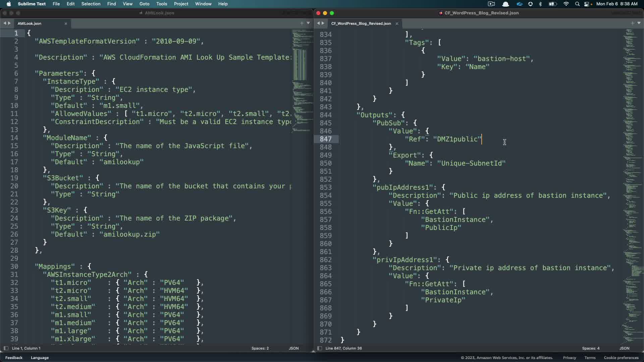Screen dimensions: 644x362
Task: Click the new tab plus in right pane
Action: point(632,23)
